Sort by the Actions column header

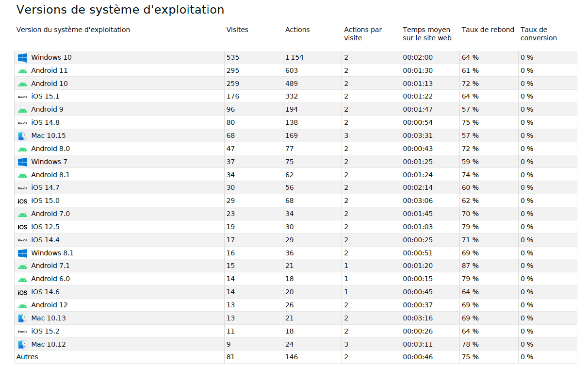click(297, 30)
